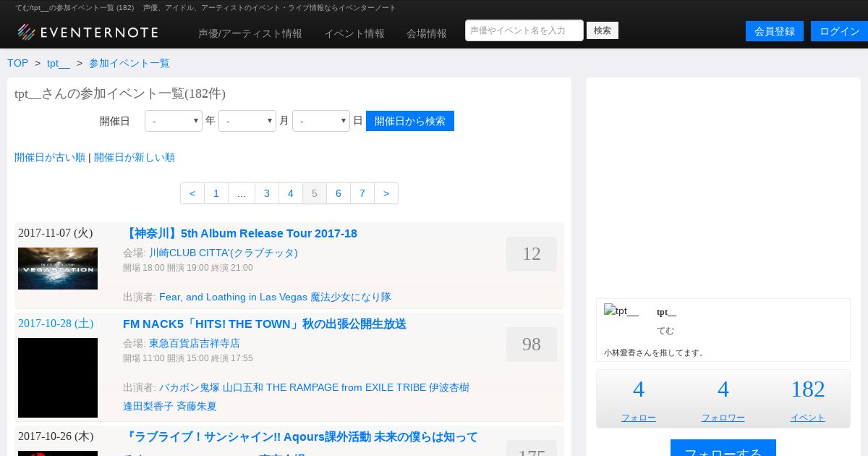
Task: Click the 検索 search button
Action: tap(603, 30)
